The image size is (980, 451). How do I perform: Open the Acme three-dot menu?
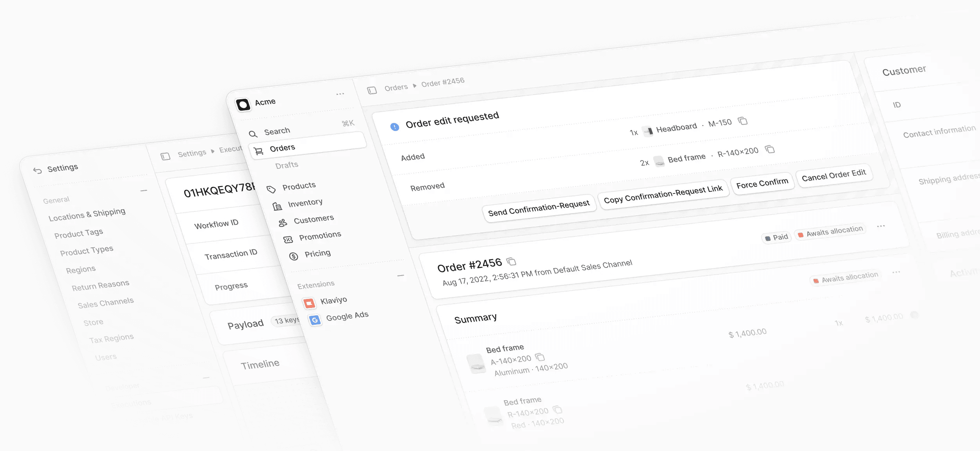pos(340,94)
